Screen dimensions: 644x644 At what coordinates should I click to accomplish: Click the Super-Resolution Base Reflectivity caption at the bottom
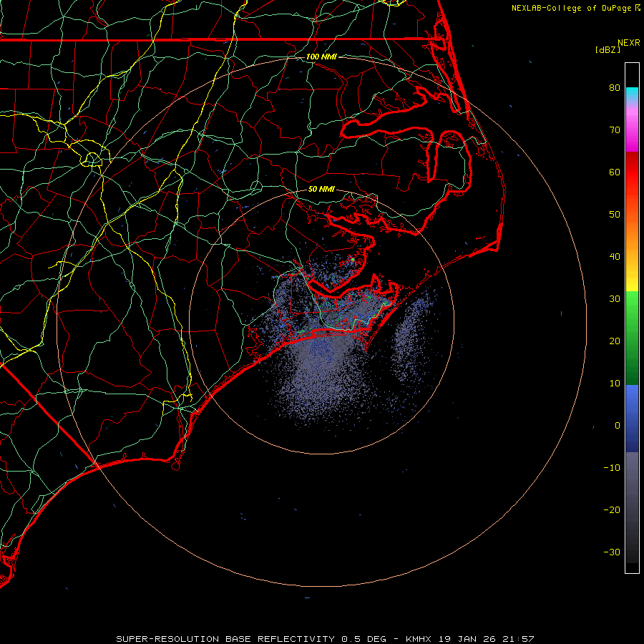[325, 639]
